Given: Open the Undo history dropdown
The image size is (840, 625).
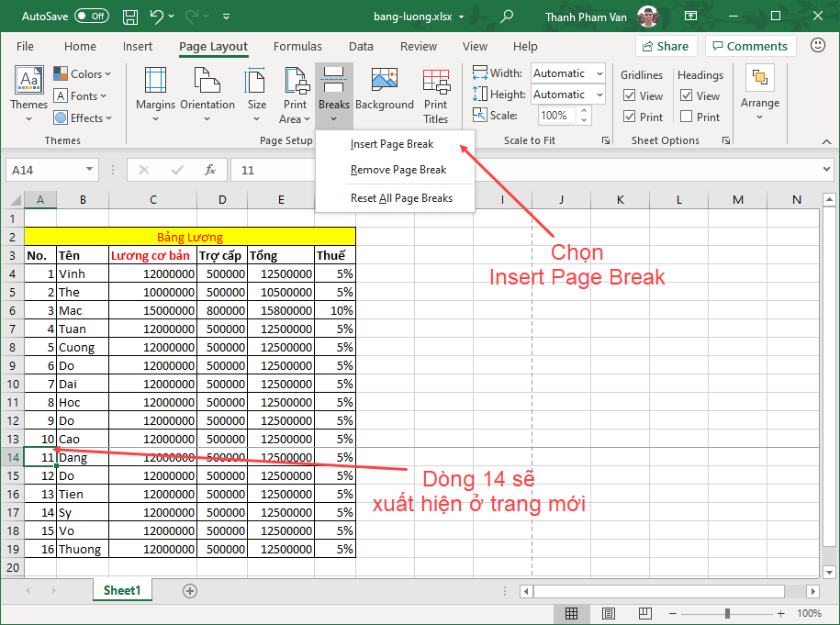Looking at the screenshot, I should (x=172, y=17).
